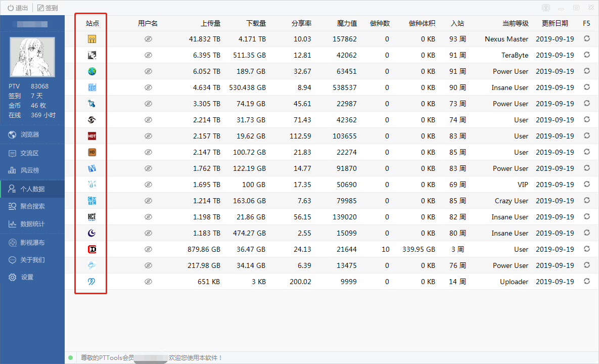Click the 2.55 share ratio cell
The image size is (599, 364).
tap(304, 233)
